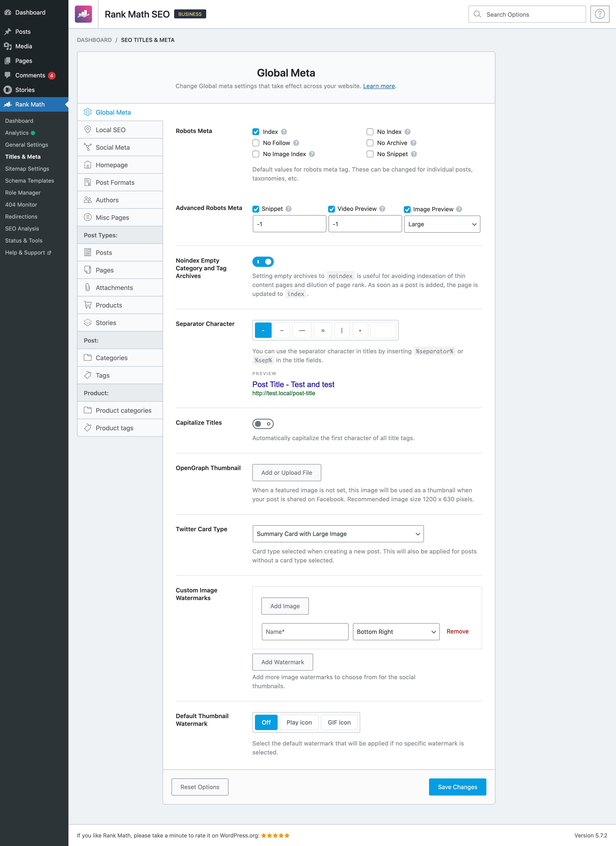This screenshot has width=616, height=846.
Task: Click the Add Image button
Action: point(285,606)
